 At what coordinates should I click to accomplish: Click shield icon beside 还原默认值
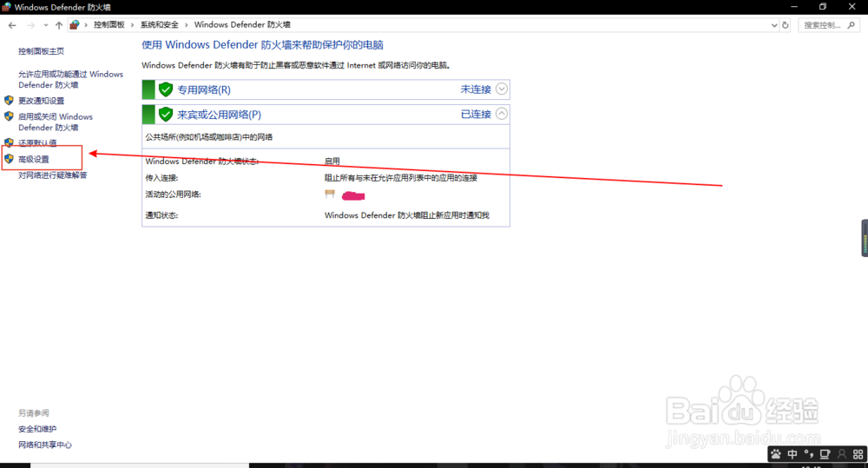[9, 142]
